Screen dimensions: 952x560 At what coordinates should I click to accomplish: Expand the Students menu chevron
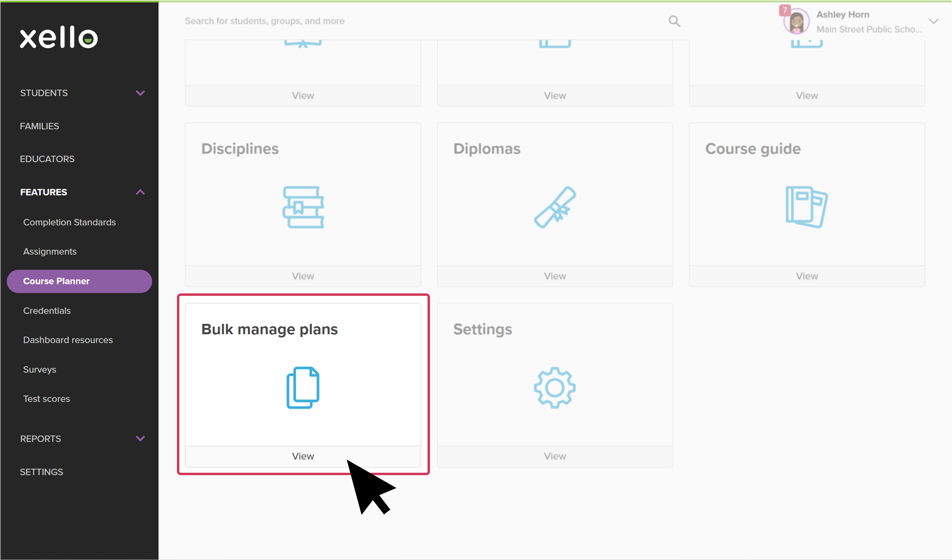point(140,93)
